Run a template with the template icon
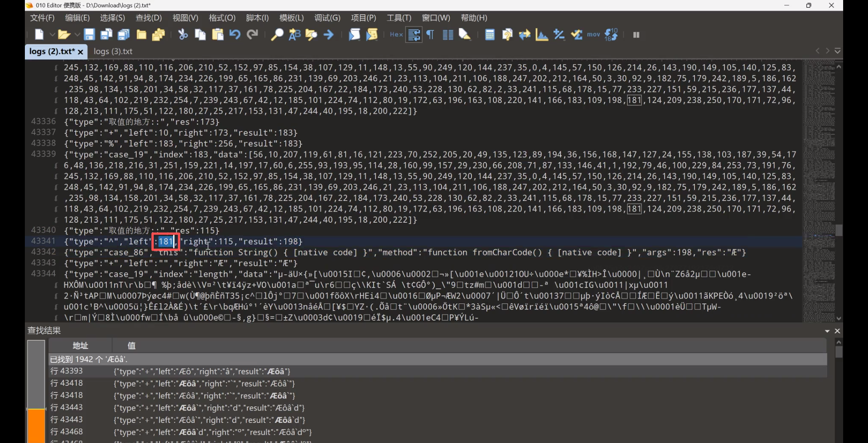 pos(372,34)
